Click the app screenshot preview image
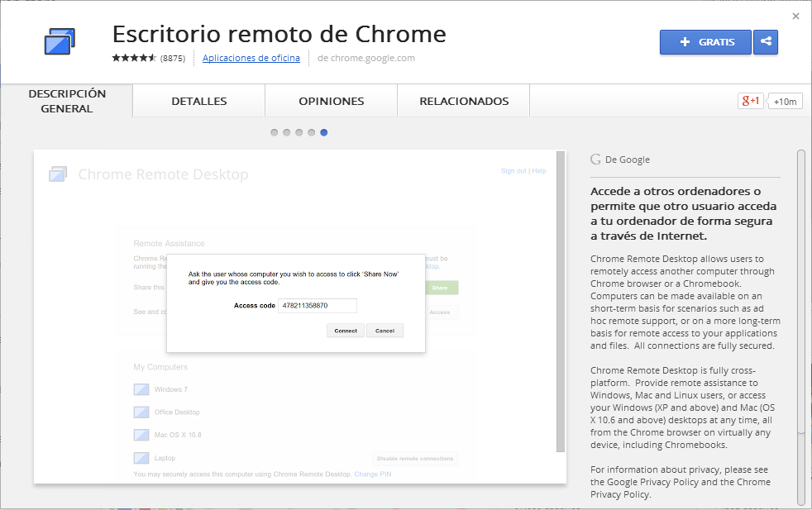 (x=299, y=317)
